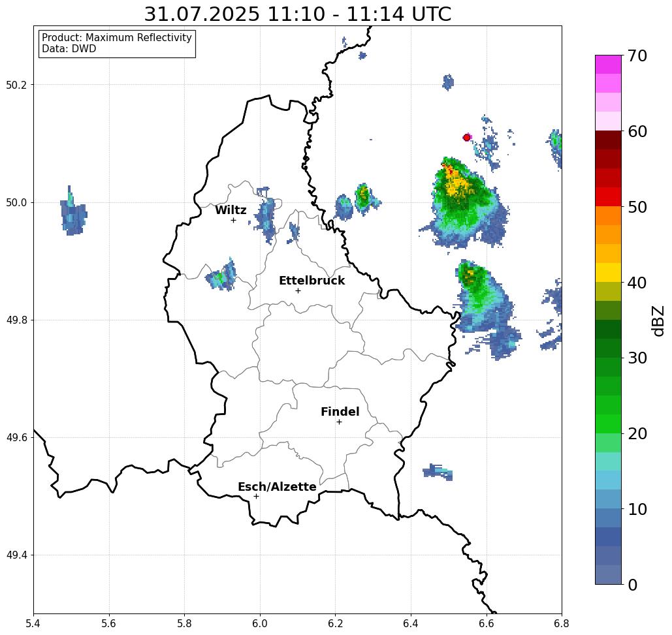Image resolution: width=672 pixels, height=635 pixels.
Task: Click the map title '31.07.2025 11:10 - 11:14 UTC'
Action: click(297, 14)
